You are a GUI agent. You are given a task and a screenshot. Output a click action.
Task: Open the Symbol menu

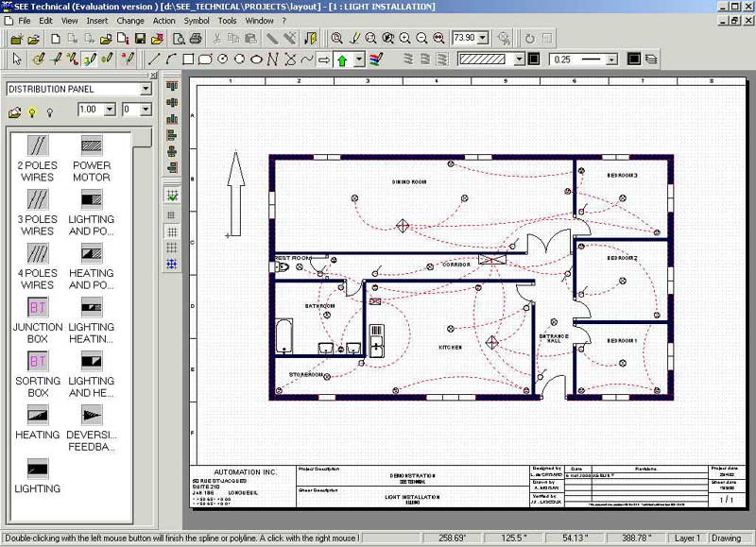click(x=197, y=21)
